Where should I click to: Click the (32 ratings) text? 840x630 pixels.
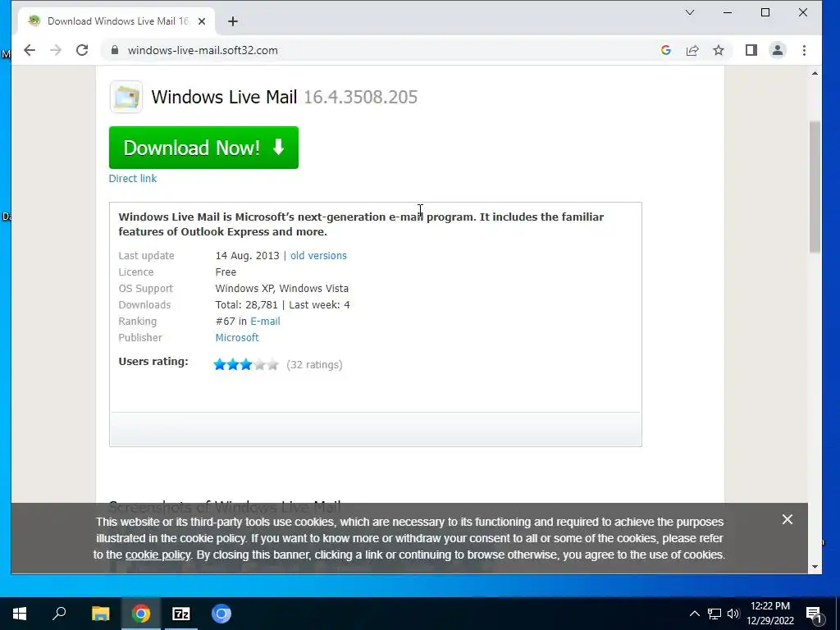pos(314,365)
